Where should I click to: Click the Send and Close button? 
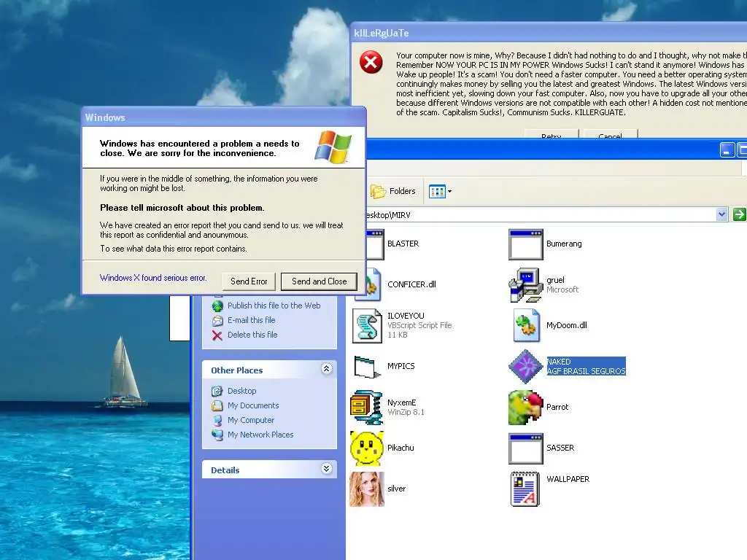pos(320,281)
